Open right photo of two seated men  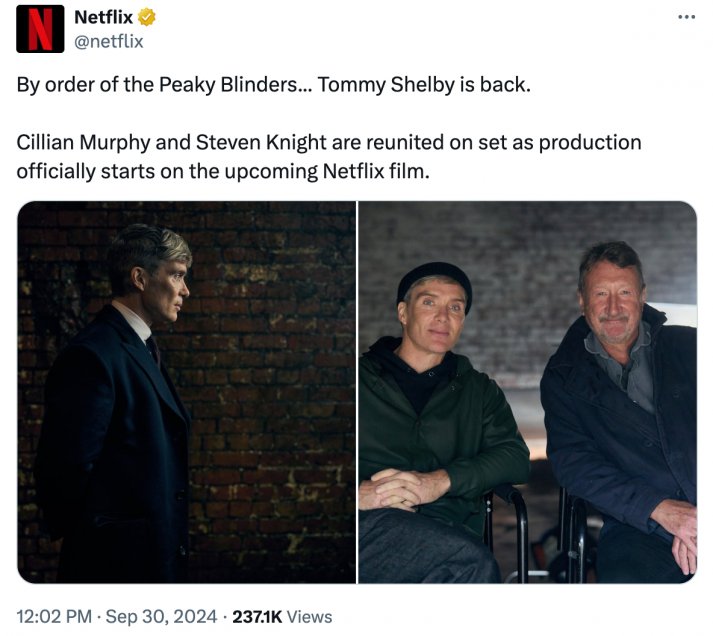[x=527, y=392]
